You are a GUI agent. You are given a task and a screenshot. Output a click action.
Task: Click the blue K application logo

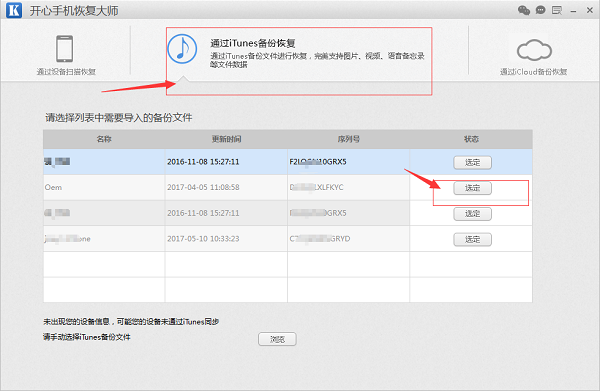[x=14, y=10]
